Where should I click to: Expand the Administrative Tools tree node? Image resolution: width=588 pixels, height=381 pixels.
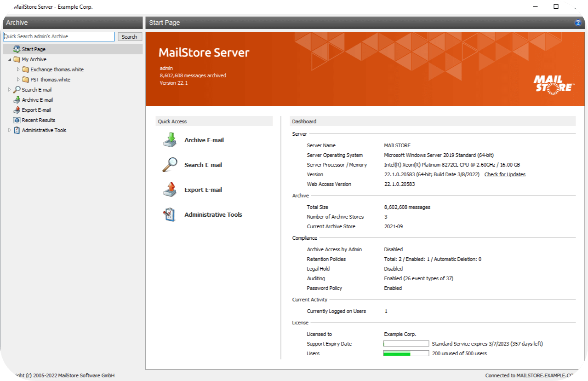(x=10, y=130)
